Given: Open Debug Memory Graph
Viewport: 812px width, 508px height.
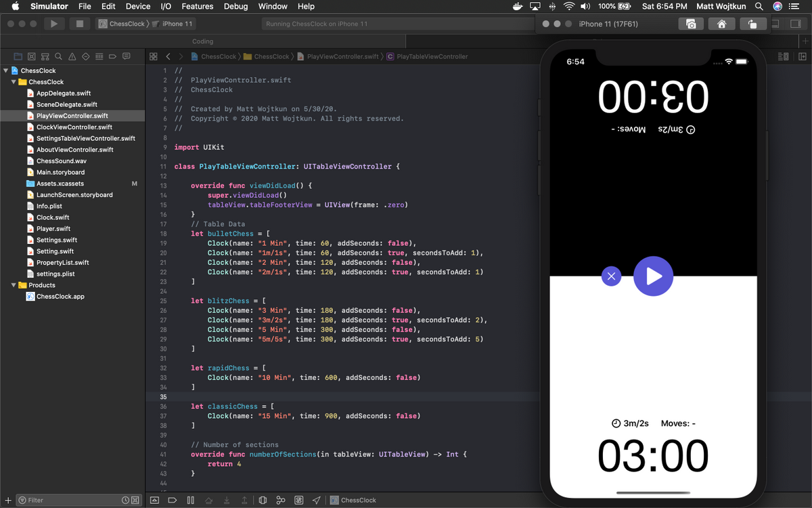Looking at the screenshot, I should coord(281,500).
